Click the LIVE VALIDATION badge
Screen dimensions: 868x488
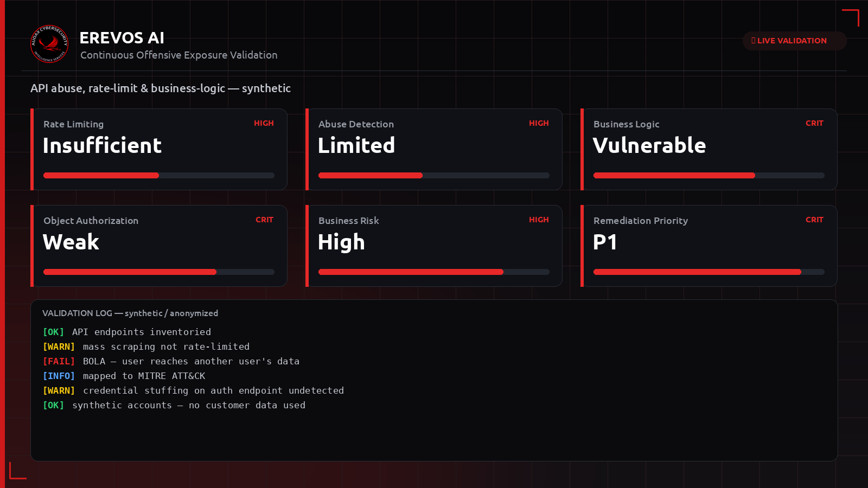click(794, 41)
